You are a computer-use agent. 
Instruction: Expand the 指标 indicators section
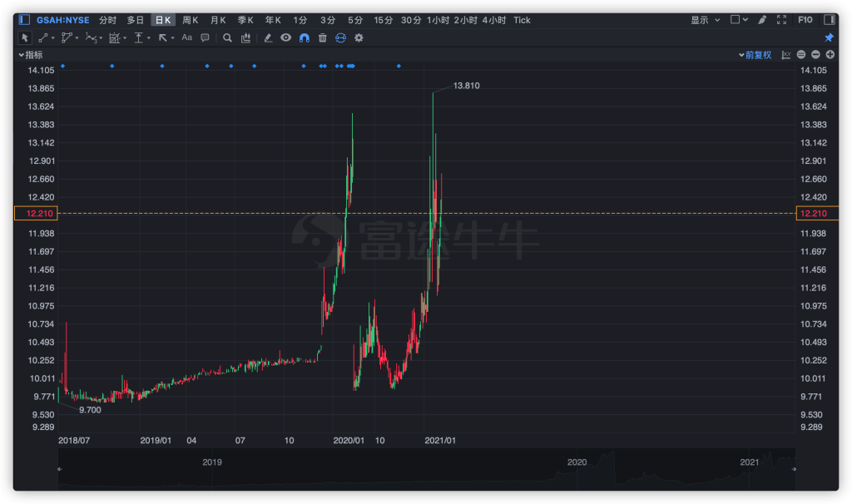tap(30, 55)
